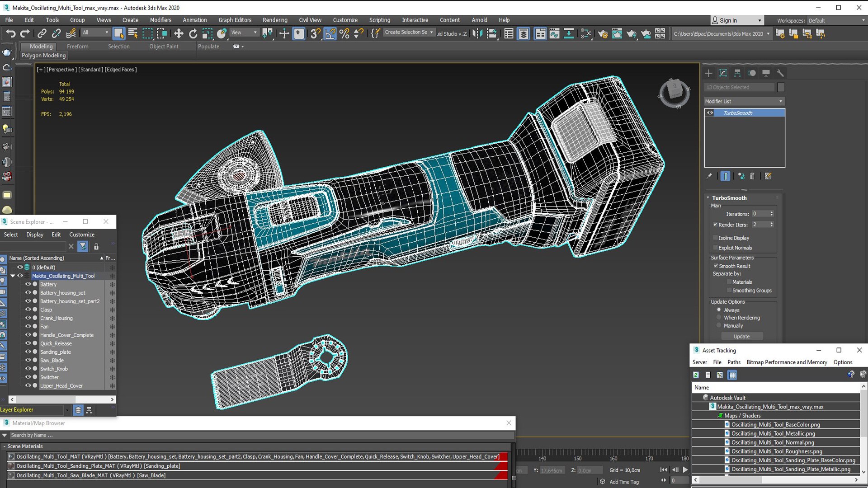Screen dimensions: 868x488
Task: Collapse the TurboSmooth rollout
Action: click(x=708, y=198)
